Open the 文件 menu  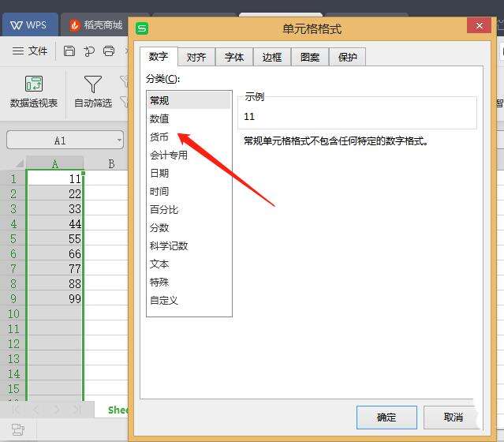30,51
